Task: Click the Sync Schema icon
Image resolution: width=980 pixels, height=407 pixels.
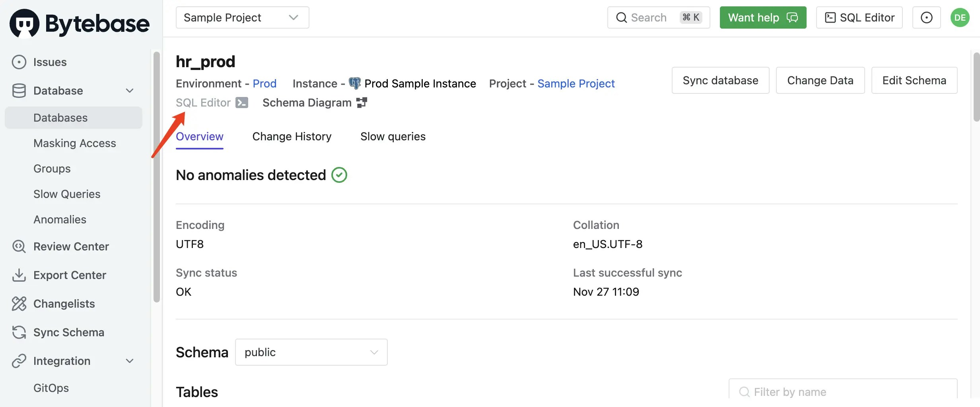Action: [19, 332]
